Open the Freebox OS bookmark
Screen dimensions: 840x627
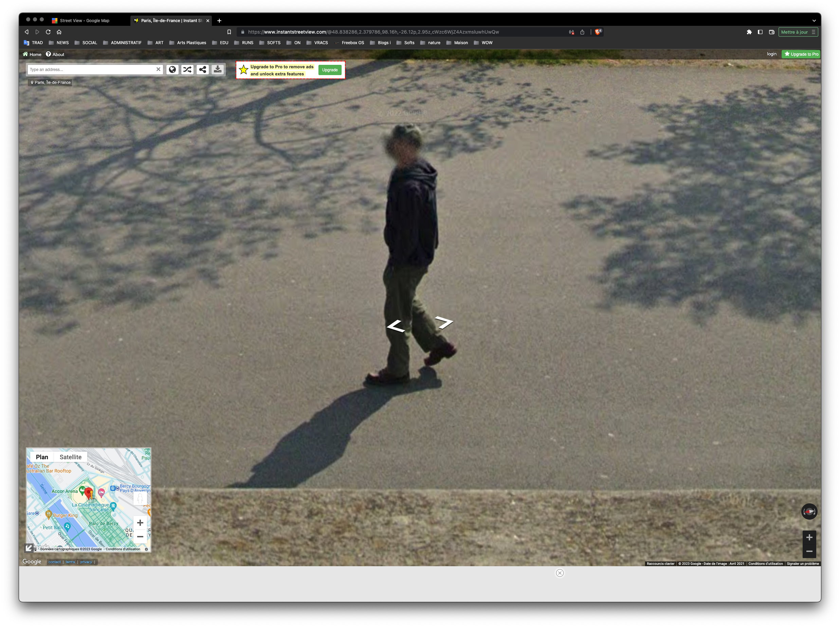click(349, 42)
